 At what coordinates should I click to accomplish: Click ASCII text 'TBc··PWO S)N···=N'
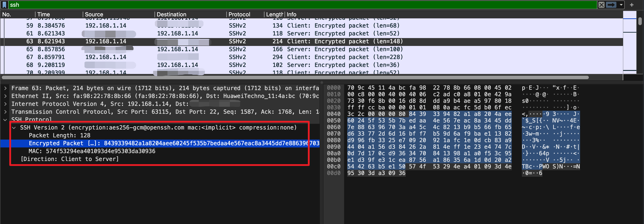click(551, 166)
